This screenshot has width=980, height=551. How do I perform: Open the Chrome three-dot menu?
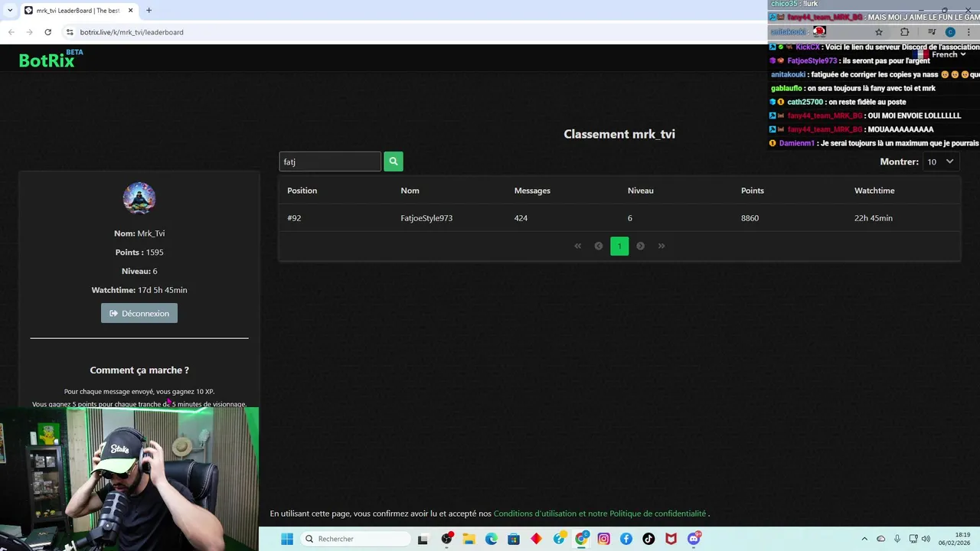click(969, 32)
